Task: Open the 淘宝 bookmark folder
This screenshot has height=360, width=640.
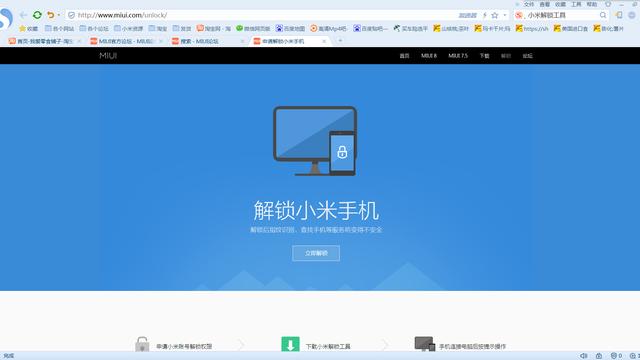Action: pyautogui.click(x=158, y=29)
